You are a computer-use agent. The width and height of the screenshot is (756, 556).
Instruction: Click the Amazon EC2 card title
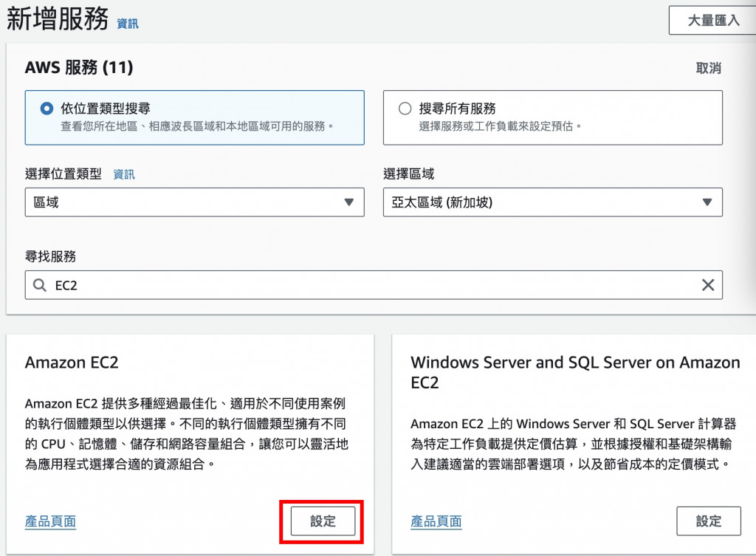point(72,362)
